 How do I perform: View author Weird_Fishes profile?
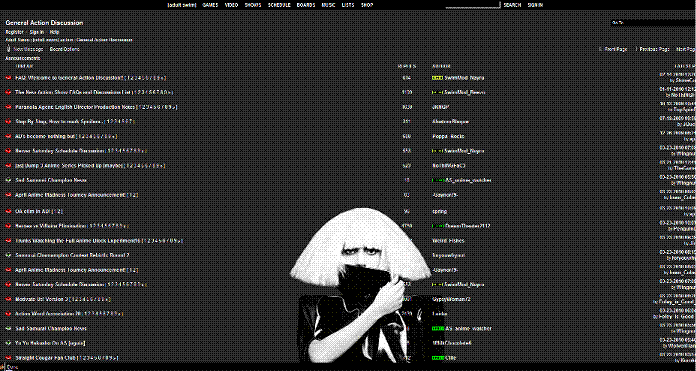[x=448, y=241]
